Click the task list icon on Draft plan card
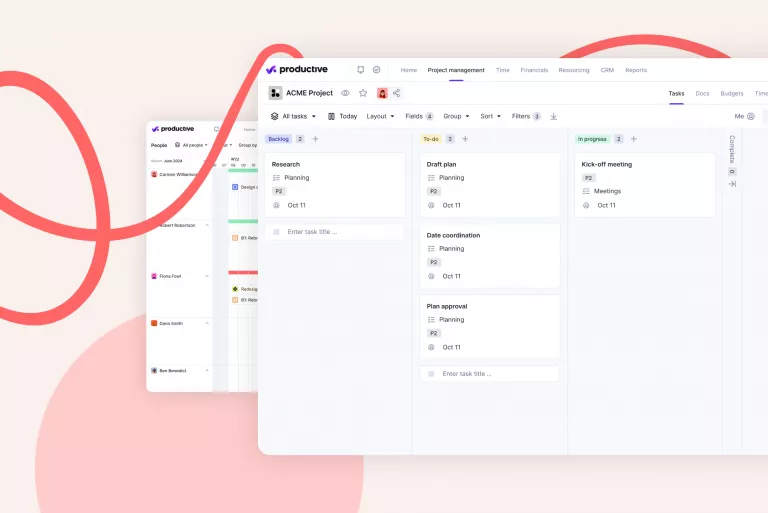Screen dimensions: 768x513 [431, 178]
